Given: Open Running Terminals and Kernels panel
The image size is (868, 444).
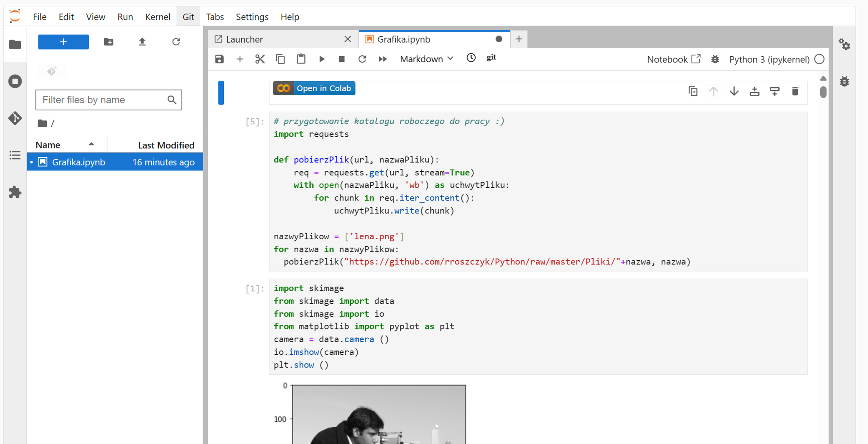Looking at the screenshot, I should point(15,81).
